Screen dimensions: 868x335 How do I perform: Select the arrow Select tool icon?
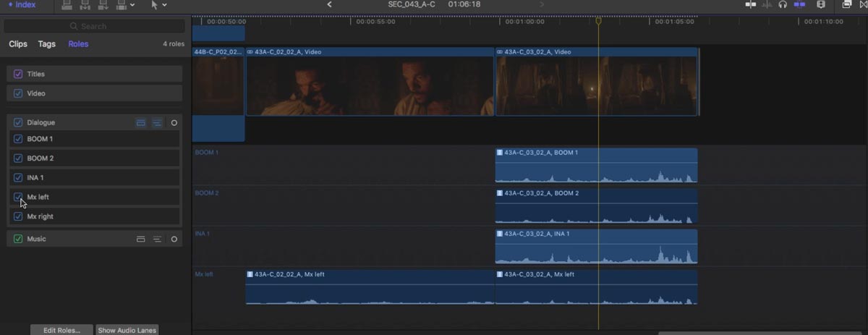click(x=154, y=4)
